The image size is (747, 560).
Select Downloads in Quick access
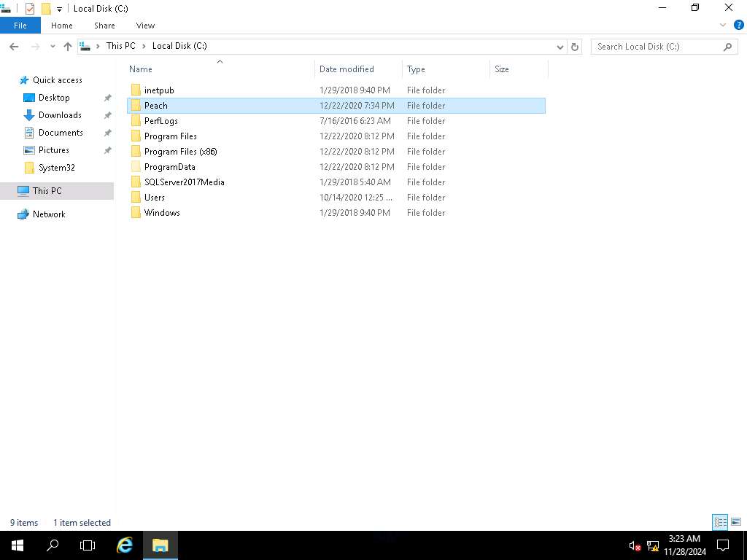(x=60, y=115)
